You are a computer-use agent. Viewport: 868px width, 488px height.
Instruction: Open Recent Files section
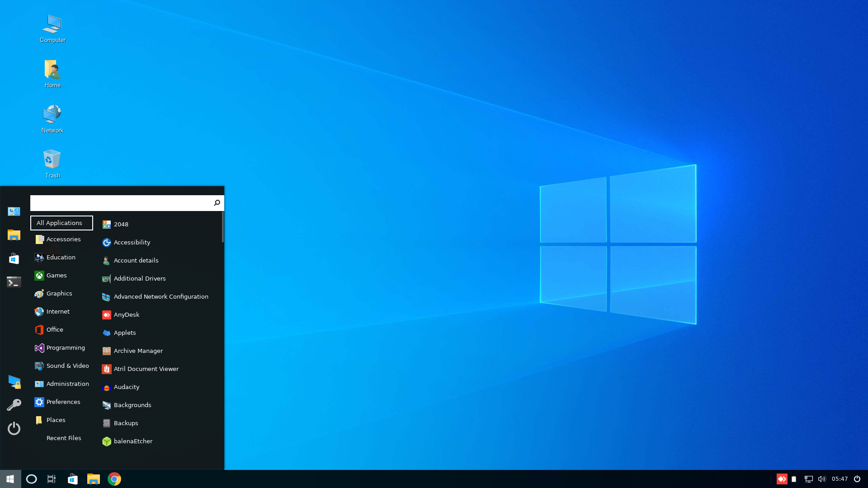coord(64,437)
